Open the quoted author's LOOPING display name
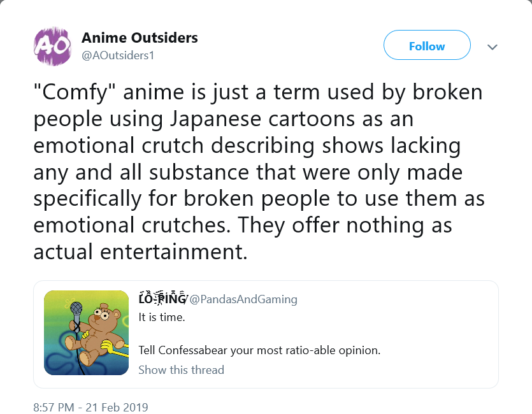 pyautogui.click(x=162, y=298)
